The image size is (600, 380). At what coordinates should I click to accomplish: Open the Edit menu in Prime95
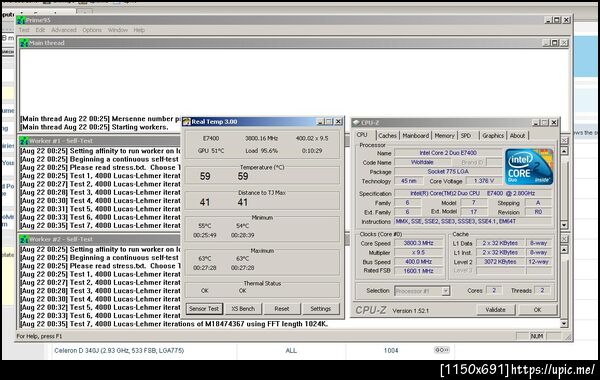pos(40,30)
